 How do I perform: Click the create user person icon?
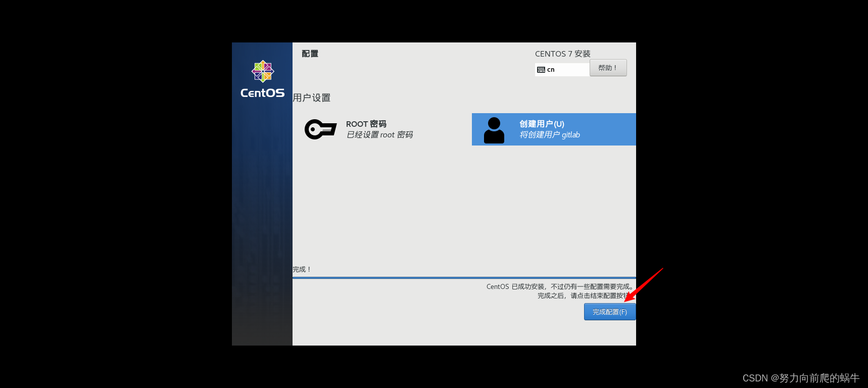pyautogui.click(x=494, y=130)
